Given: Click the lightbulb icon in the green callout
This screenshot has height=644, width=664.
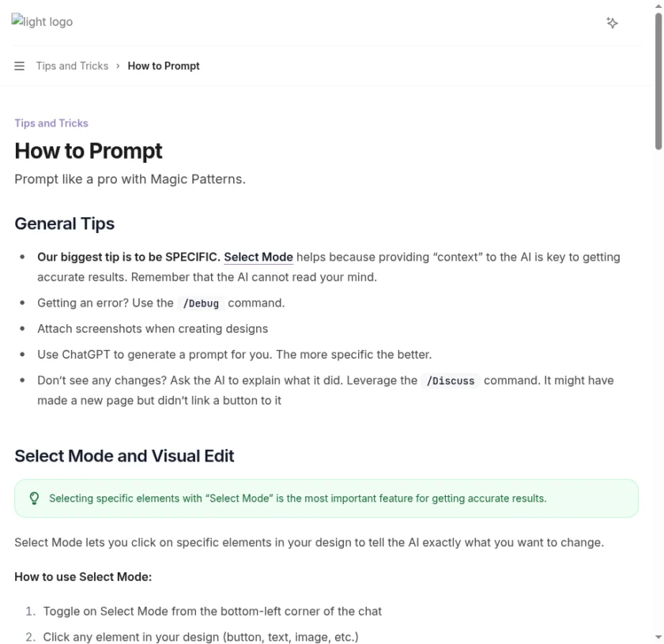Looking at the screenshot, I should [x=33, y=498].
